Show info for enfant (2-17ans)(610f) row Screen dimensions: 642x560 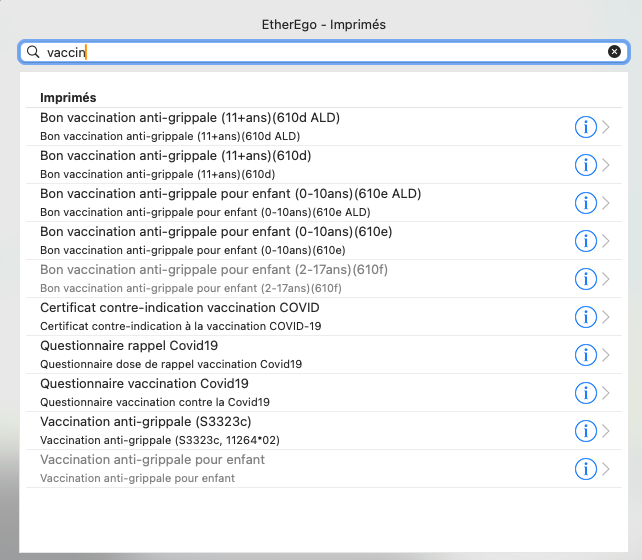tap(585, 279)
